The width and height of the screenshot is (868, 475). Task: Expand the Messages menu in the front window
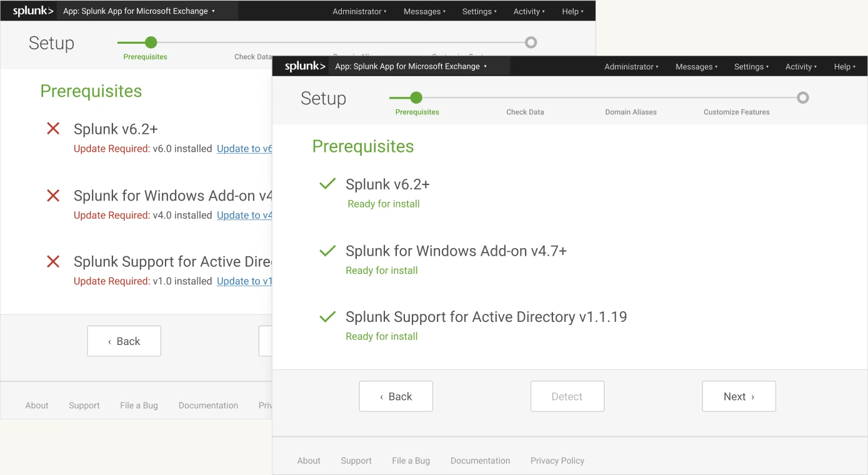coord(696,67)
